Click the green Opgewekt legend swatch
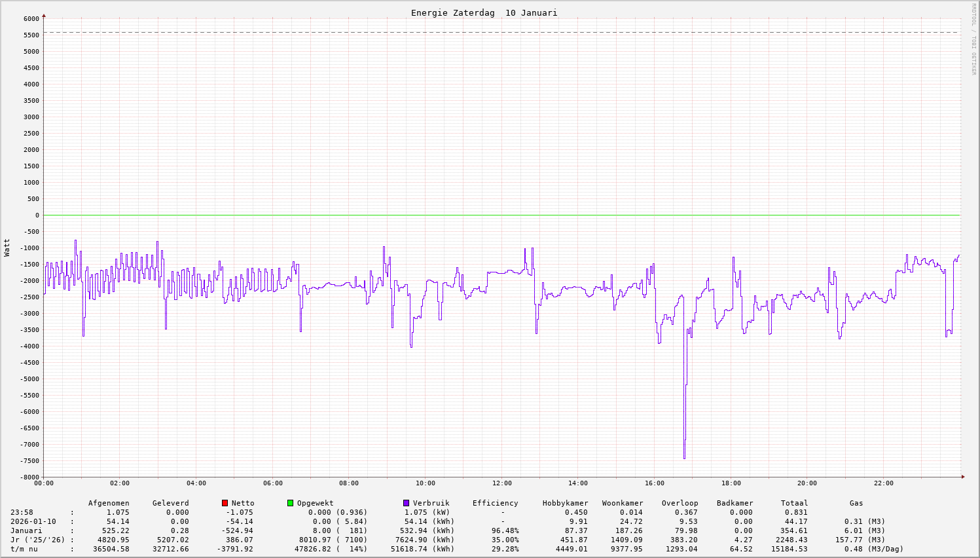 coord(290,503)
